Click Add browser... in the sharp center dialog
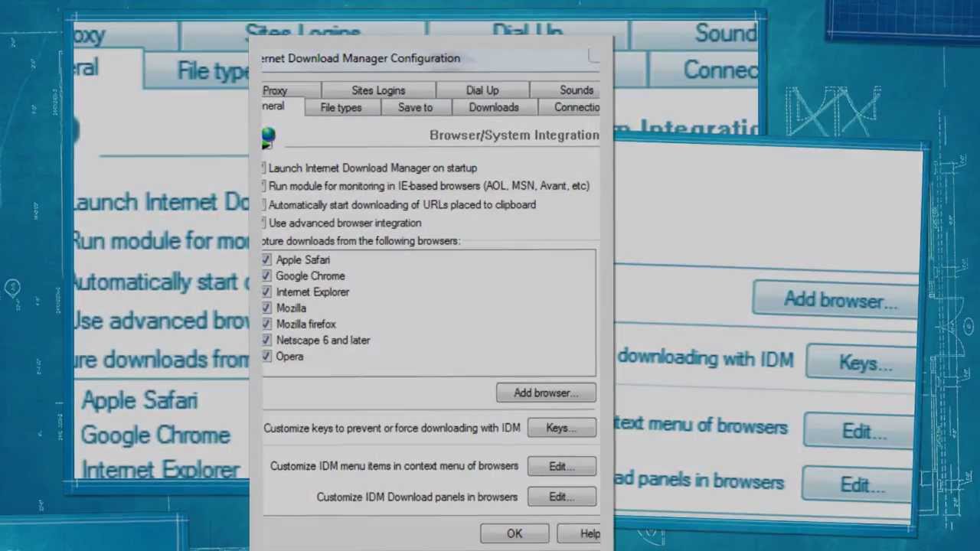This screenshot has height=551, width=980. pos(546,393)
